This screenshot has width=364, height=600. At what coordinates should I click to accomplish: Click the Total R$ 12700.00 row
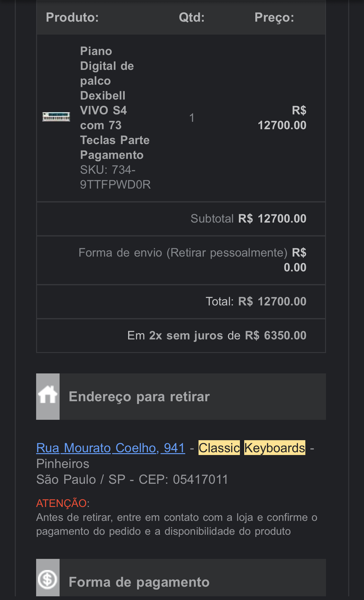(x=256, y=301)
